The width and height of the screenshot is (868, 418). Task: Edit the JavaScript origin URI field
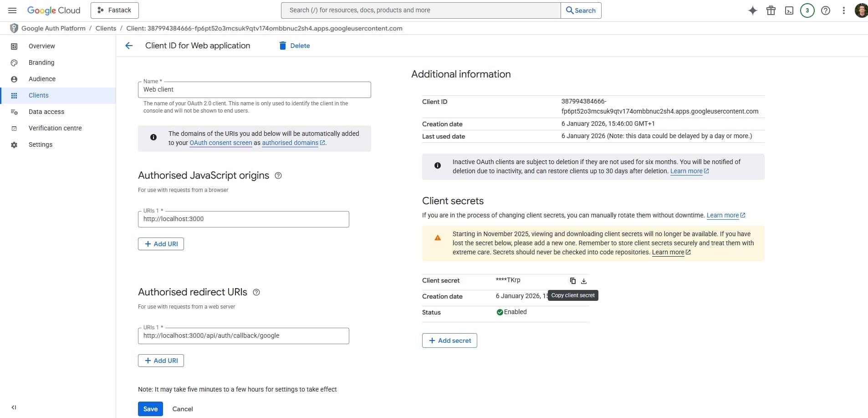[x=243, y=219]
